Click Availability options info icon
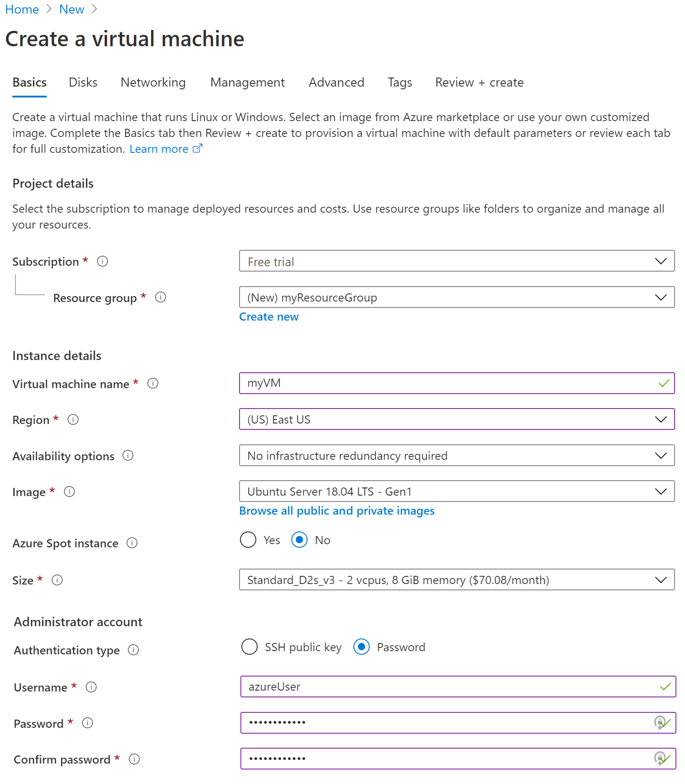This screenshot has width=685, height=784. (x=128, y=455)
